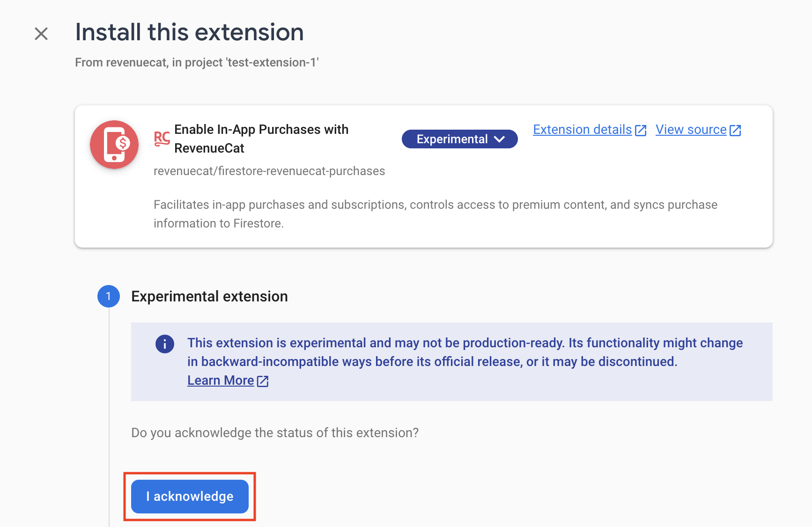The width and height of the screenshot is (812, 527).
Task: Click the extension description paragraph
Action: coord(435,214)
